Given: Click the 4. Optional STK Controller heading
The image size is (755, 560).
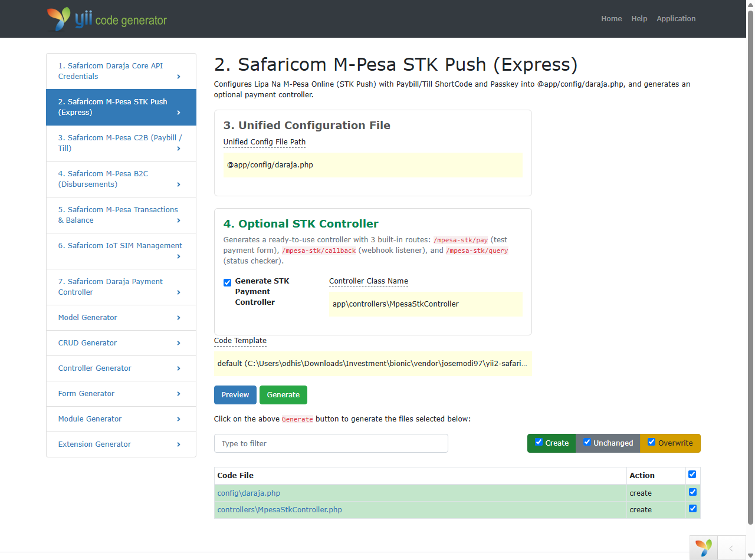Looking at the screenshot, I should pyautogui.click(x=301, y=224).
